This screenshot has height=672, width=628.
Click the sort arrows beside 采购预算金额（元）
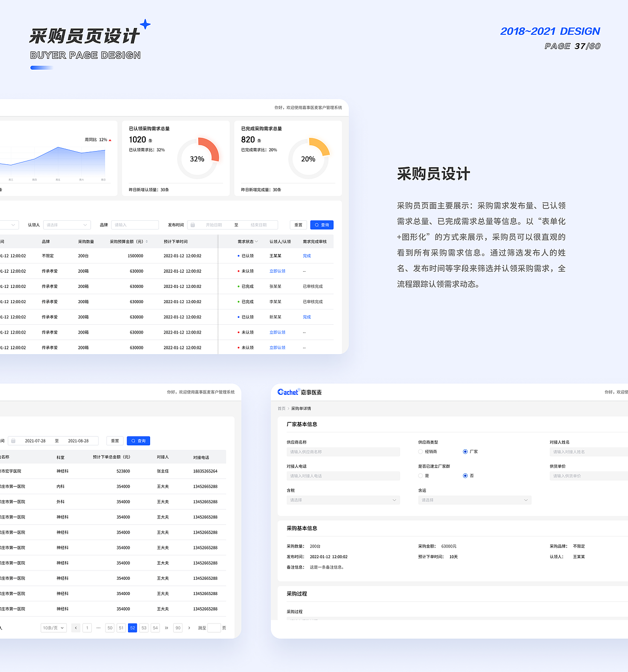pyautogui.click(x=147, y=242)
